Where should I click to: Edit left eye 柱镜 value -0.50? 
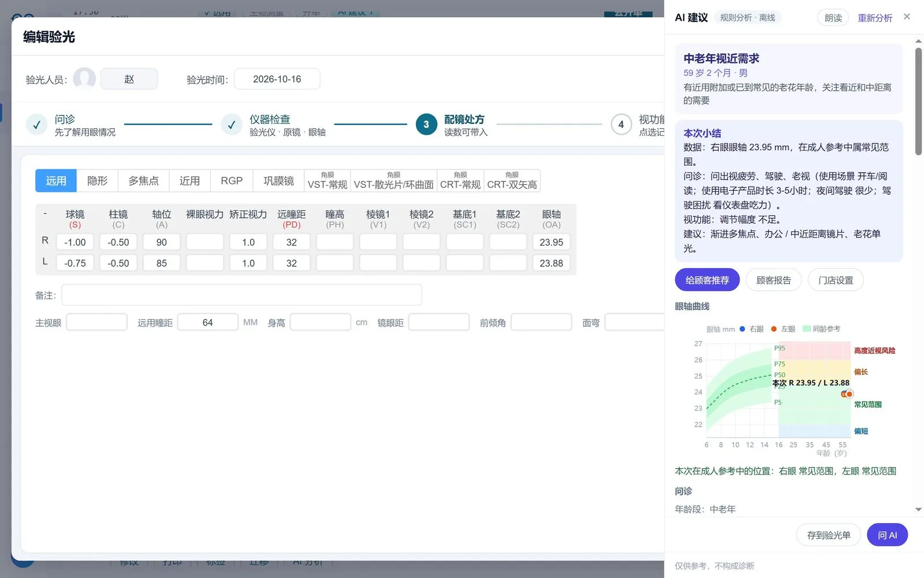[x=118, y=263]
